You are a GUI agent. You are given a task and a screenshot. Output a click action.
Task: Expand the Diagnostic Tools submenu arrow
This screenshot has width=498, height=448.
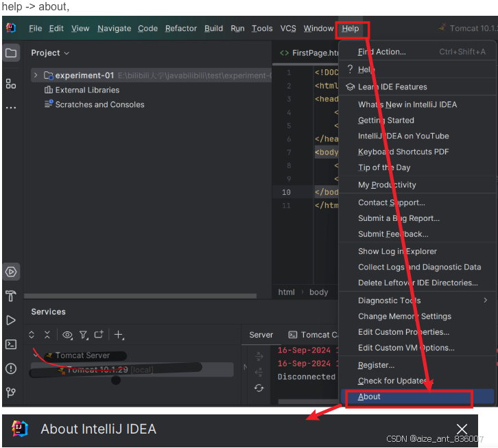pyautogui.click(x=485, y=300)
